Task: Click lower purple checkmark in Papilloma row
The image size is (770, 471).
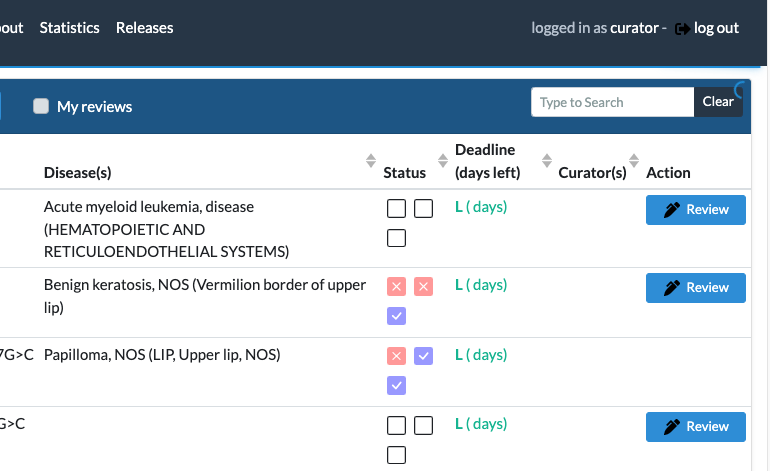Action: point(396,386)
